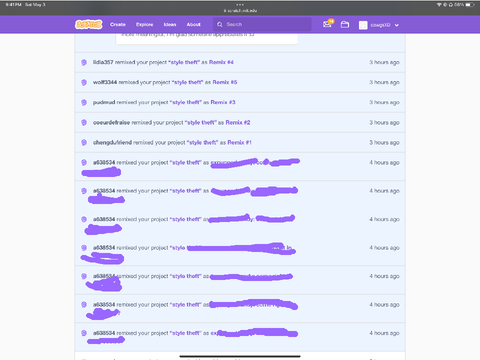Visit coeurdefraise's profile link
Image resolution: width=480 pixels, height=360 pixels.
tap(111, 122)
